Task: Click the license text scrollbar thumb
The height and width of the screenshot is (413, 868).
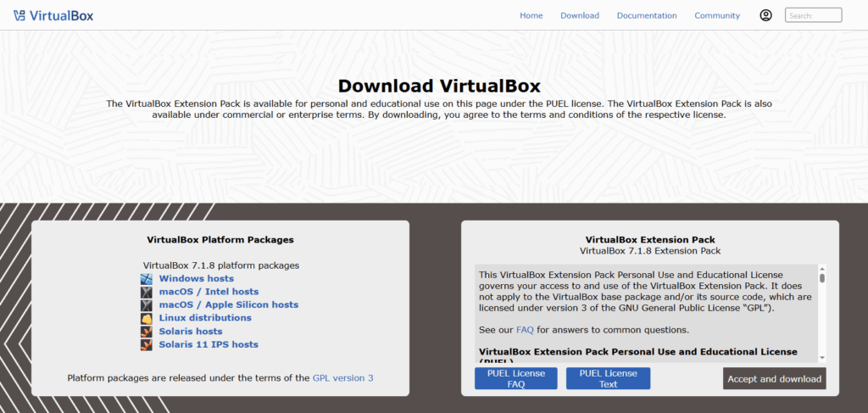Action: click(x=822, y=278)
